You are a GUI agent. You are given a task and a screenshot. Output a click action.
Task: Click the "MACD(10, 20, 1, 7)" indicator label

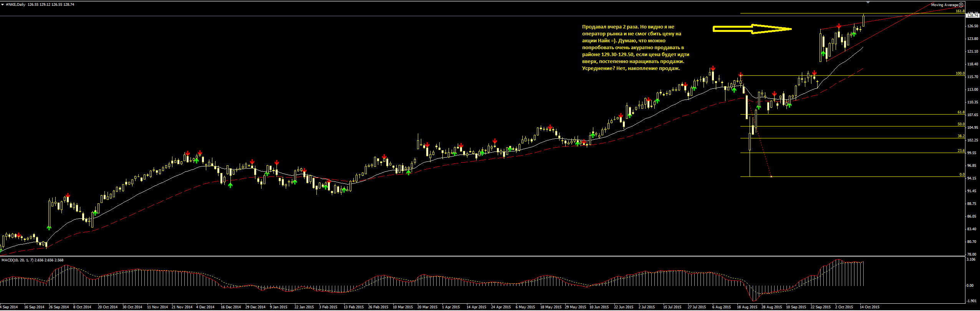17,260
